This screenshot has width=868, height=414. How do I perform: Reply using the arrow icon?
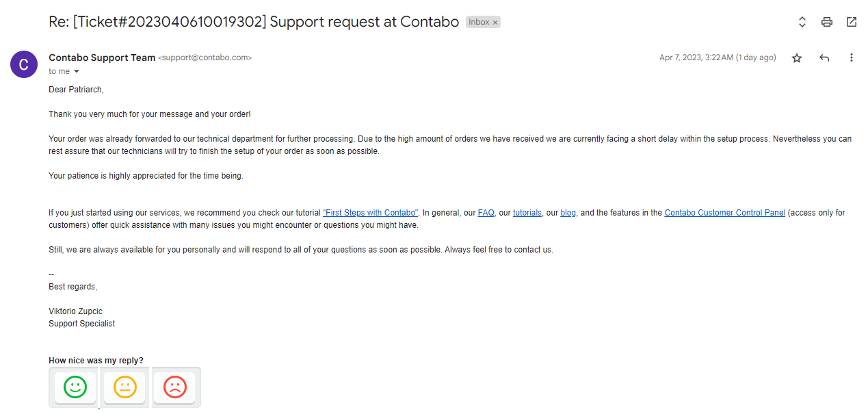(x=824, y=58)
